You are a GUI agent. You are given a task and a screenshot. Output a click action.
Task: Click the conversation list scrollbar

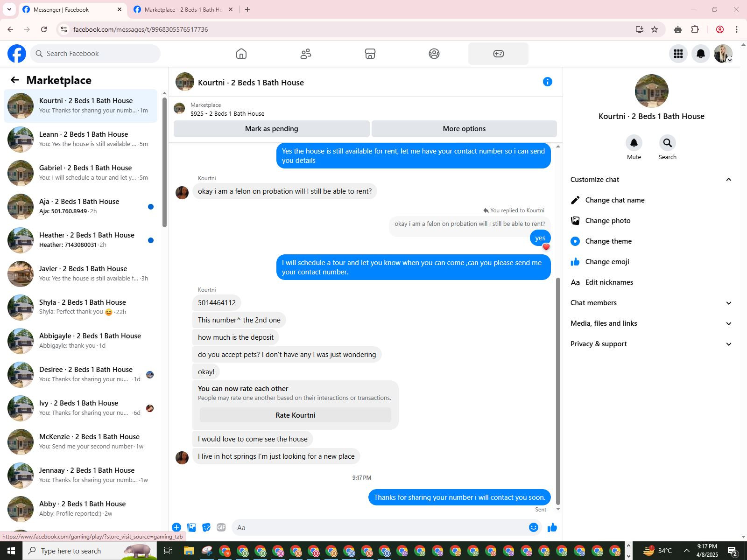(x=164, y=162)
